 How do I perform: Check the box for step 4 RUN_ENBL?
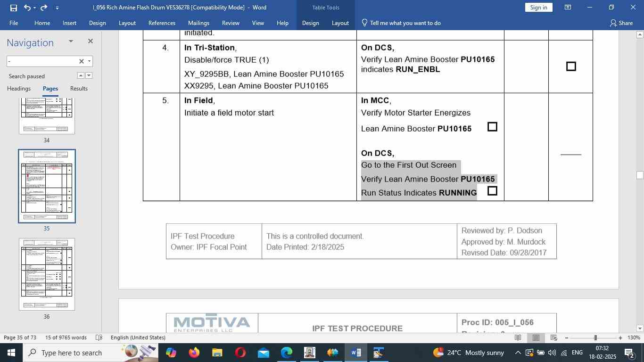[571, 66]
